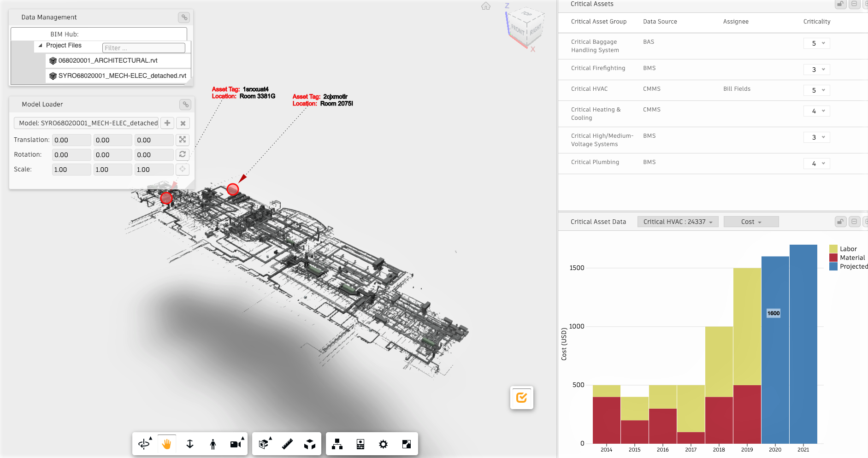Toggle Full screen viewer mode
Image resolution: width=868 pixels, height=458 pixels.
click(406, 444)
